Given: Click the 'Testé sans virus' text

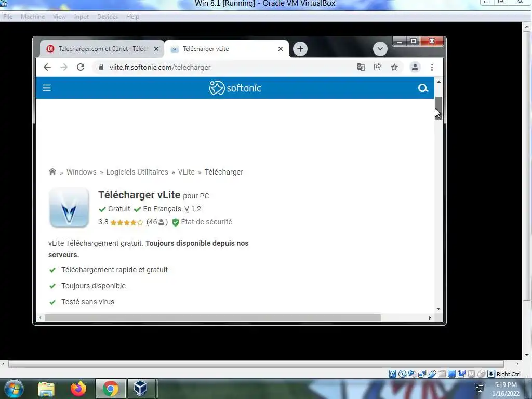Looking at the screenshot, I should click(87, 302).
